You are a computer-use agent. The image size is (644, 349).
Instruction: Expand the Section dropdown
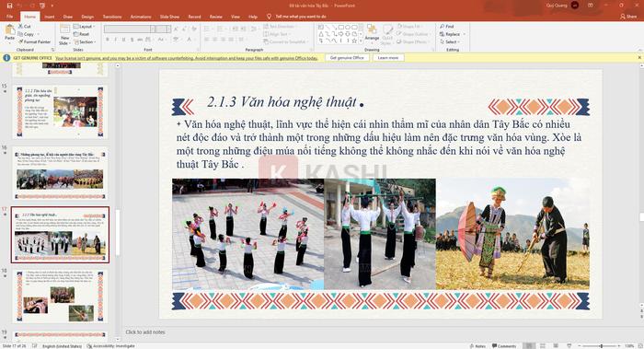[85, 42]
